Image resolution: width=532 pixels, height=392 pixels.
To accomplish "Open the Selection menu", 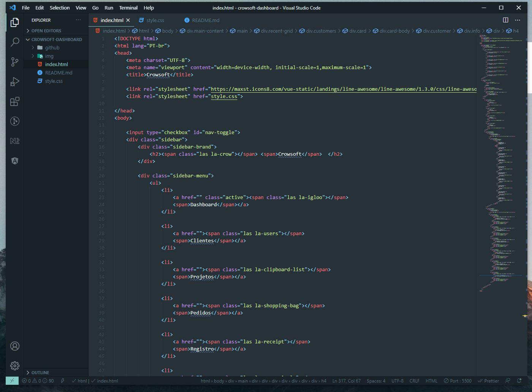I will [x=60, y=8].
